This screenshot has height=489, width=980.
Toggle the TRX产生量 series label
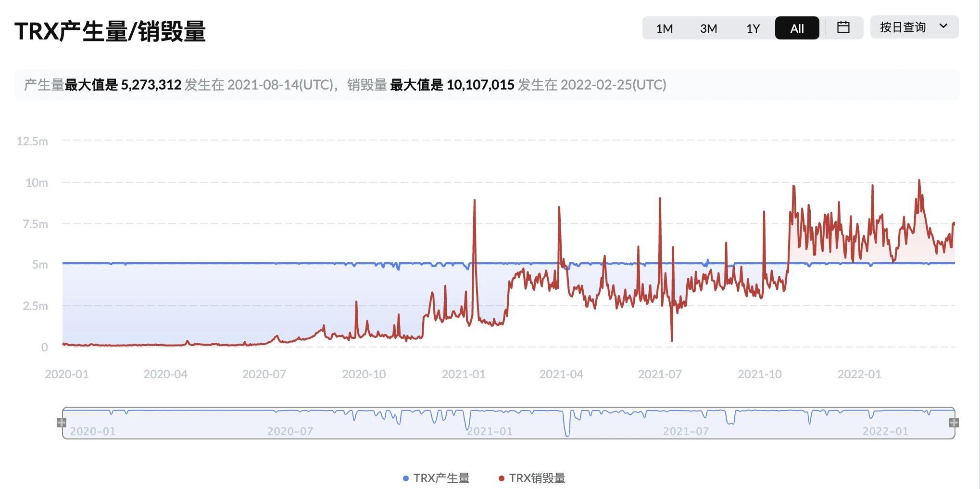pyautogui.click(x=441, y=478)
